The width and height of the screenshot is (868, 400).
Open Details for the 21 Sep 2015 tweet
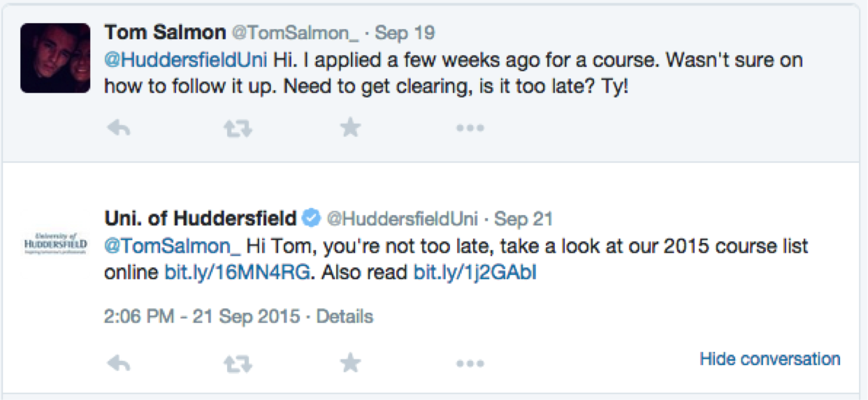(345, 316)
